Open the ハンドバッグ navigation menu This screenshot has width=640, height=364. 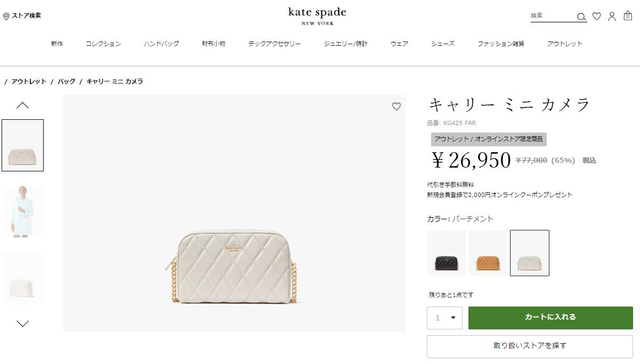161,44
